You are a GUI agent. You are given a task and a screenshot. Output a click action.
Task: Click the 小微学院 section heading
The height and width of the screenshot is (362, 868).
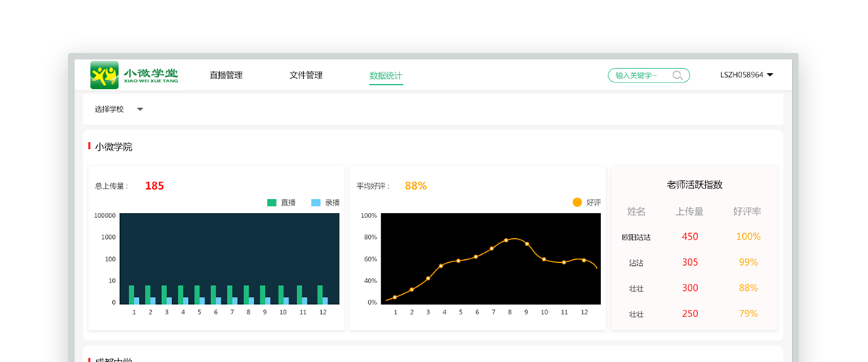(x=114, y=147)
